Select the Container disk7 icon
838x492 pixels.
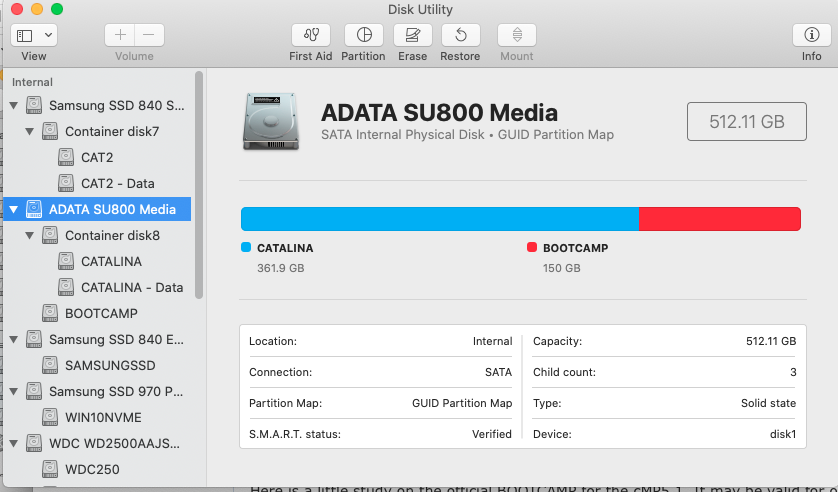coord(50,131)
